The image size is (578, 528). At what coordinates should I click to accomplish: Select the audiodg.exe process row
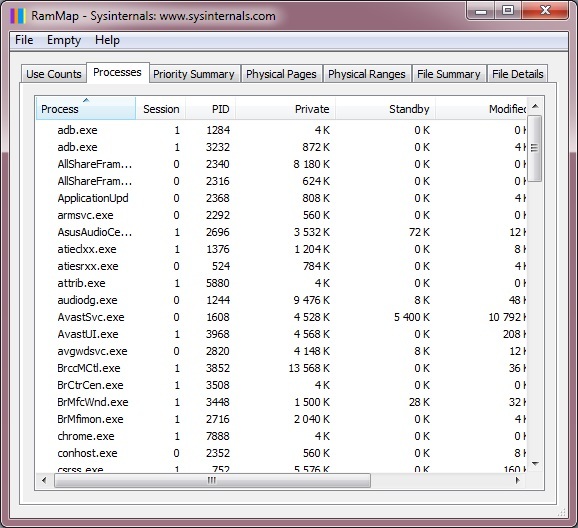tap(282, 300)
